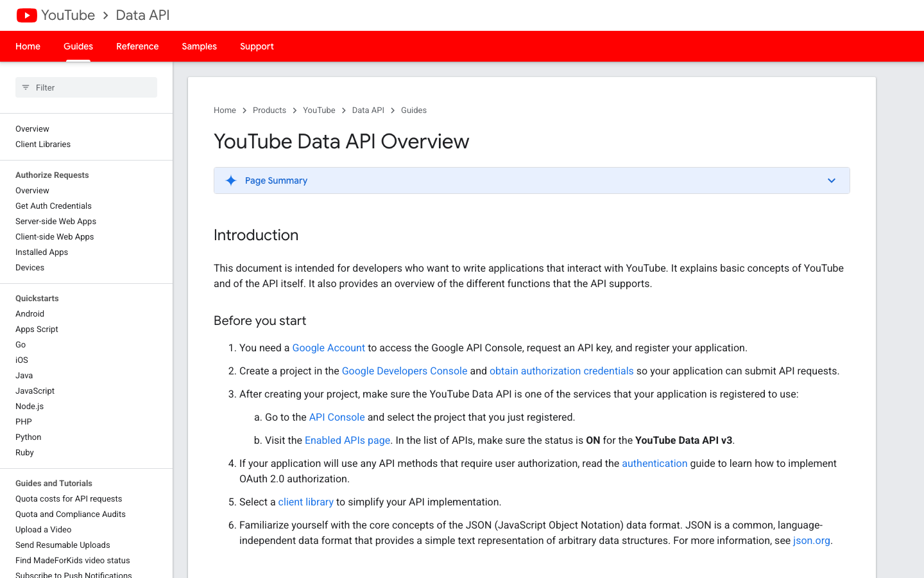The height and width of the screenshot is (578, 924).
Task: Open the Ruby quickstart
Action: click(x=24, y=453)
